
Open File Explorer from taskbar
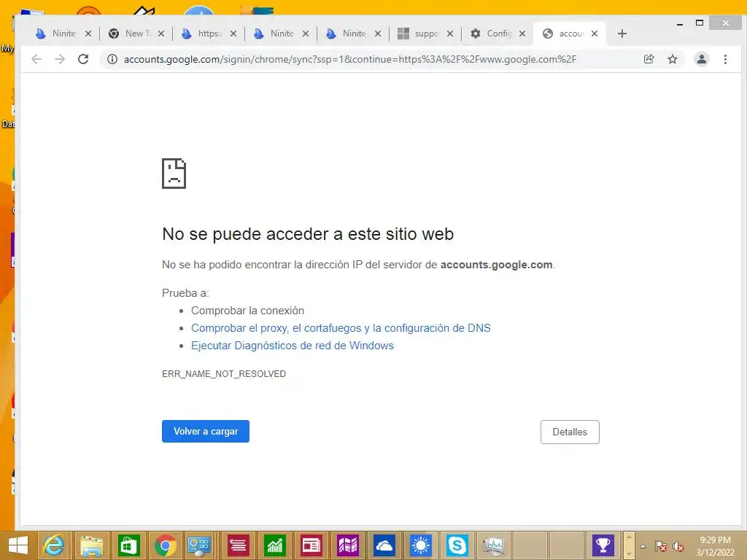point(91,545)
